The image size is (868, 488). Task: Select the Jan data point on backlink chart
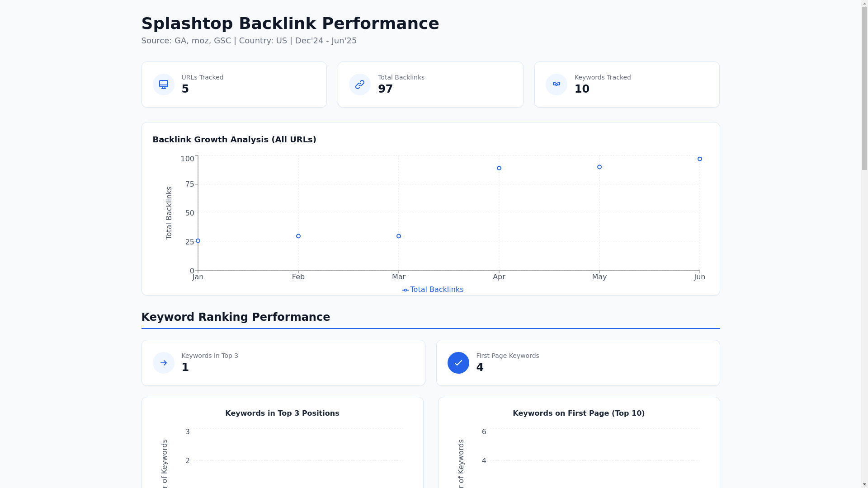(x=198, y=241)
